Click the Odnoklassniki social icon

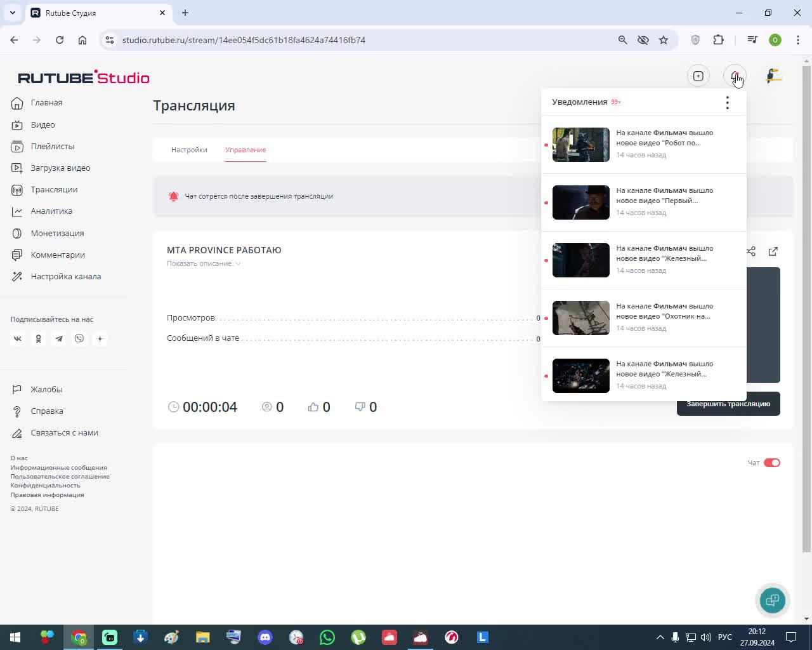[38, 339]
